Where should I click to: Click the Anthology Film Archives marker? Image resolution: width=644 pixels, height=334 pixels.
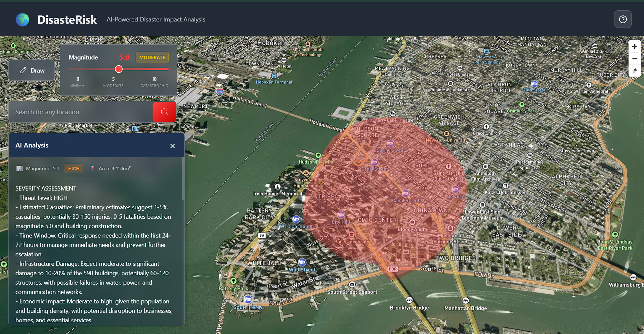(x=485, y=166)
